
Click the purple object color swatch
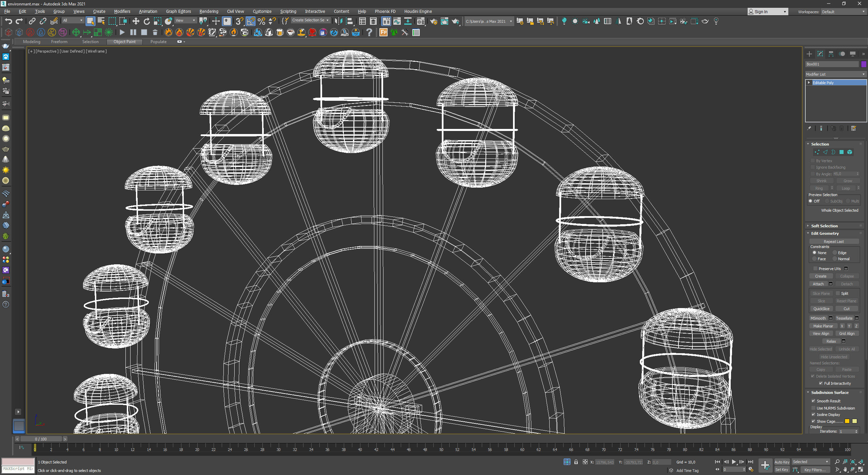[x=864, y=64]
